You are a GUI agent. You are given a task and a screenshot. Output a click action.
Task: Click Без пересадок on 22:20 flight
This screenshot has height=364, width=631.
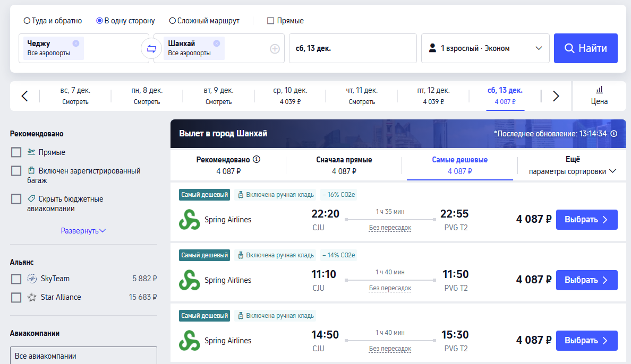tap(390, 228)
